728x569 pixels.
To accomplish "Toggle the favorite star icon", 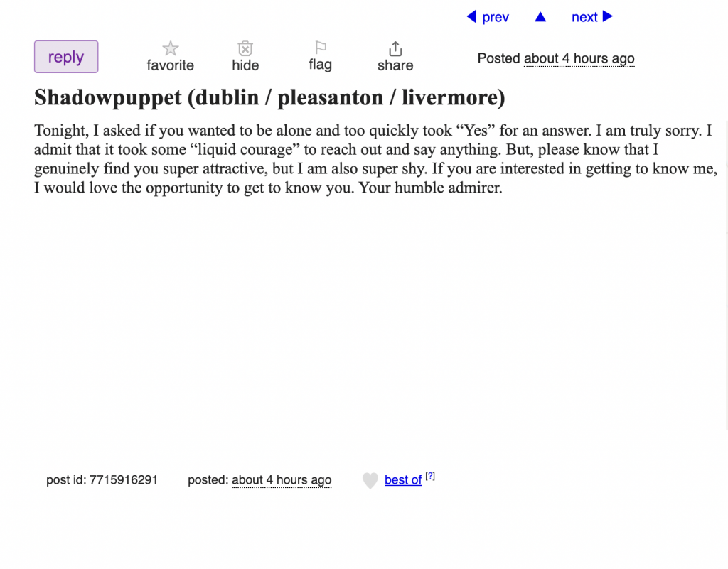I will pos(171,49).
